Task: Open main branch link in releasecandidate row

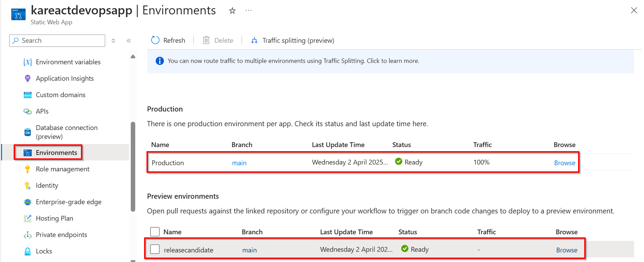Action: click(250, 250)
